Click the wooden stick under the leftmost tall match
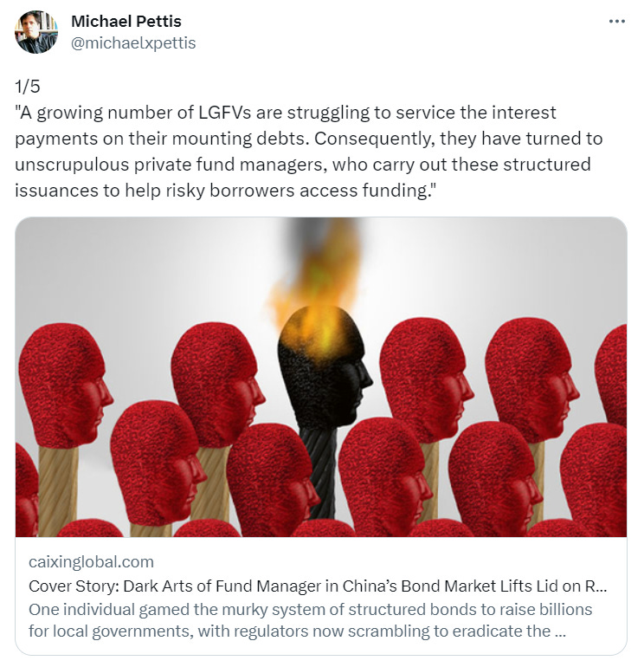This screenshot has width=644, height=667. click(x=58, y=491)
